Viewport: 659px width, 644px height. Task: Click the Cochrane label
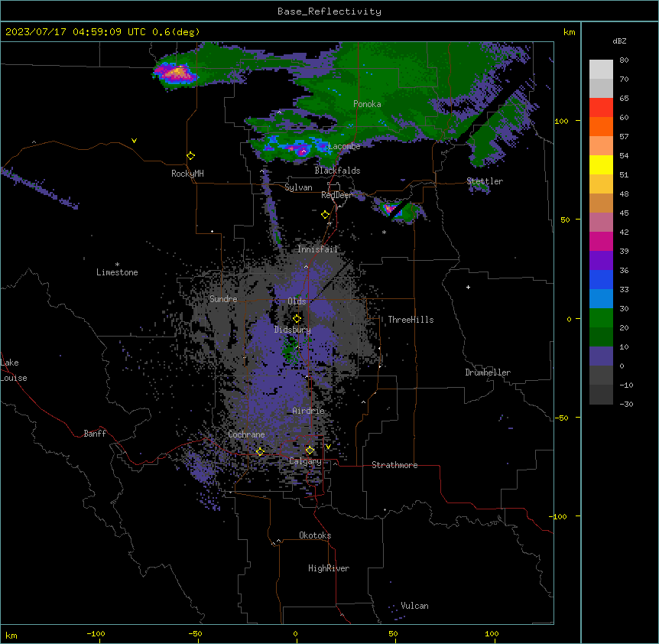click(x=246, y=434)
